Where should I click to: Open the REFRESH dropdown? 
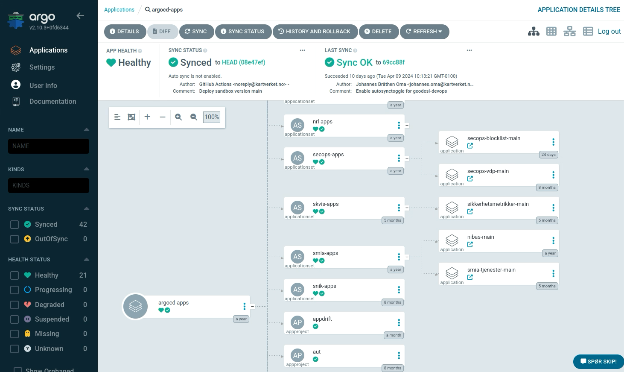[424, 31]
